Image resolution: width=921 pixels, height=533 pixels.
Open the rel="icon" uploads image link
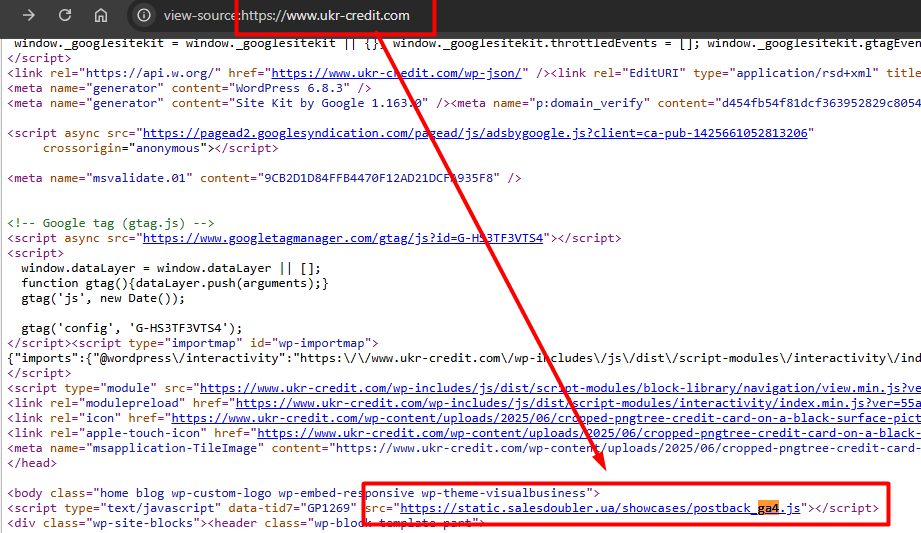pyautogui.click(x=546, y=418)
